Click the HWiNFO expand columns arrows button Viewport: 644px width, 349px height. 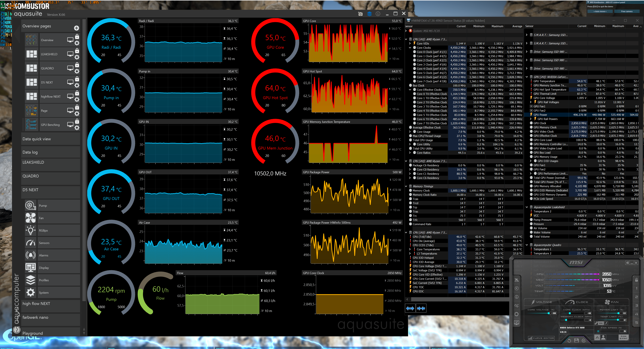410,308
